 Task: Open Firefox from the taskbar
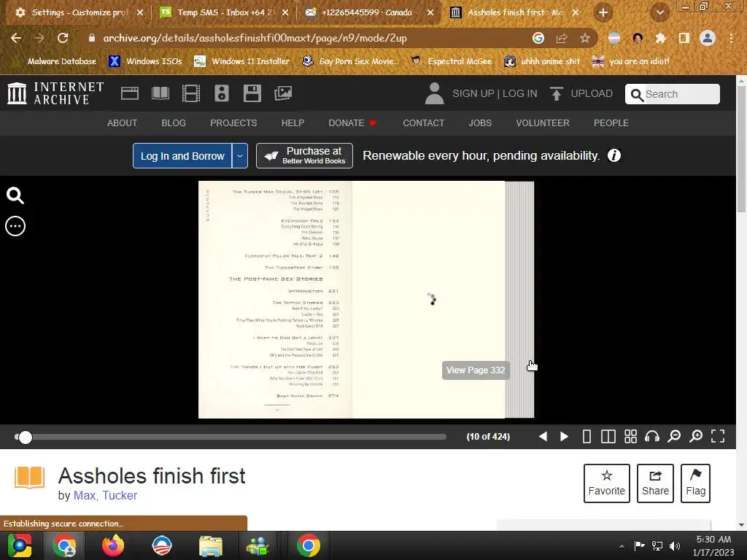[113, 545]
